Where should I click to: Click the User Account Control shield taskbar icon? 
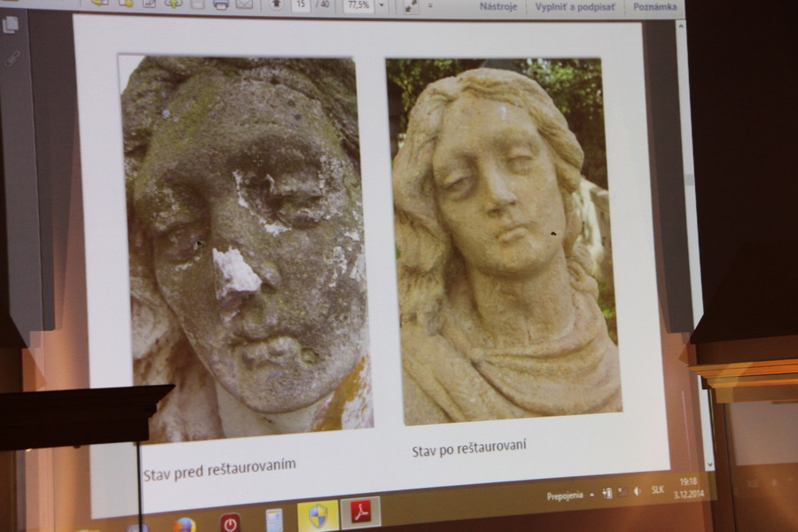[x=317, y=515]
